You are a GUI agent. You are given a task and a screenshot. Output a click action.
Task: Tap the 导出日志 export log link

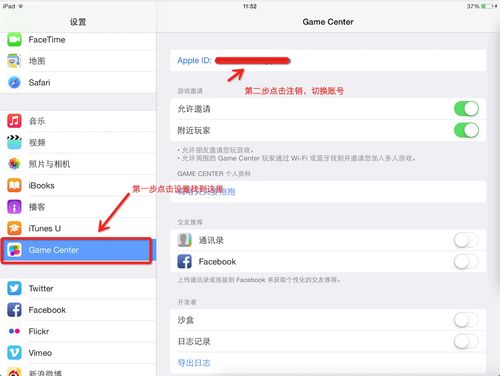click(194, 363)
